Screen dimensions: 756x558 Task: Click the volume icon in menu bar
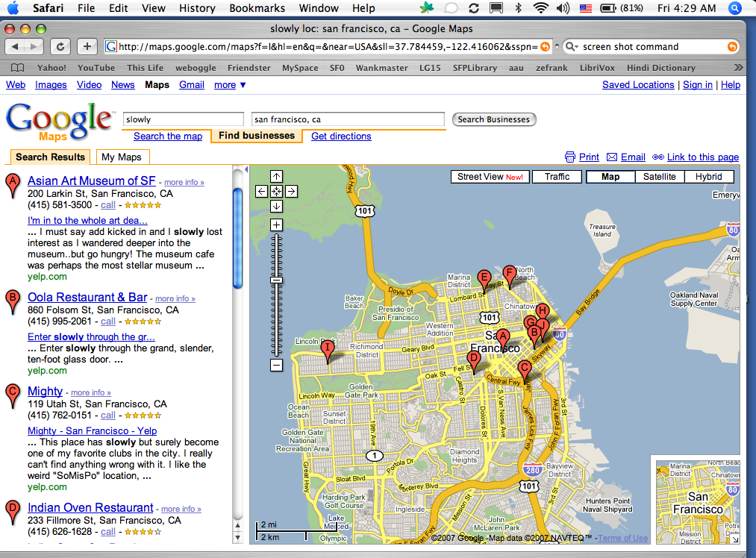pyautogui.click(x=562, y=8)
